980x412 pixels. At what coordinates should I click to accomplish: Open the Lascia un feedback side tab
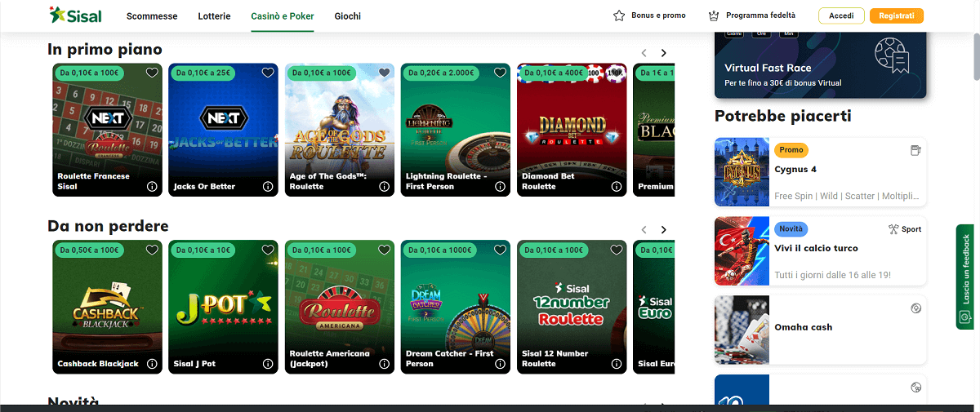[964, 277]
